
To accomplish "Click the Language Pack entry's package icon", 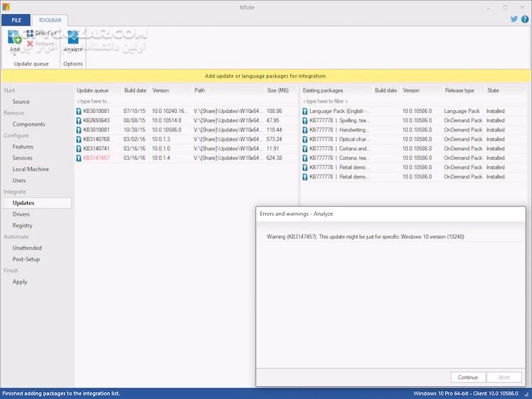I will [x=306, y=111].
